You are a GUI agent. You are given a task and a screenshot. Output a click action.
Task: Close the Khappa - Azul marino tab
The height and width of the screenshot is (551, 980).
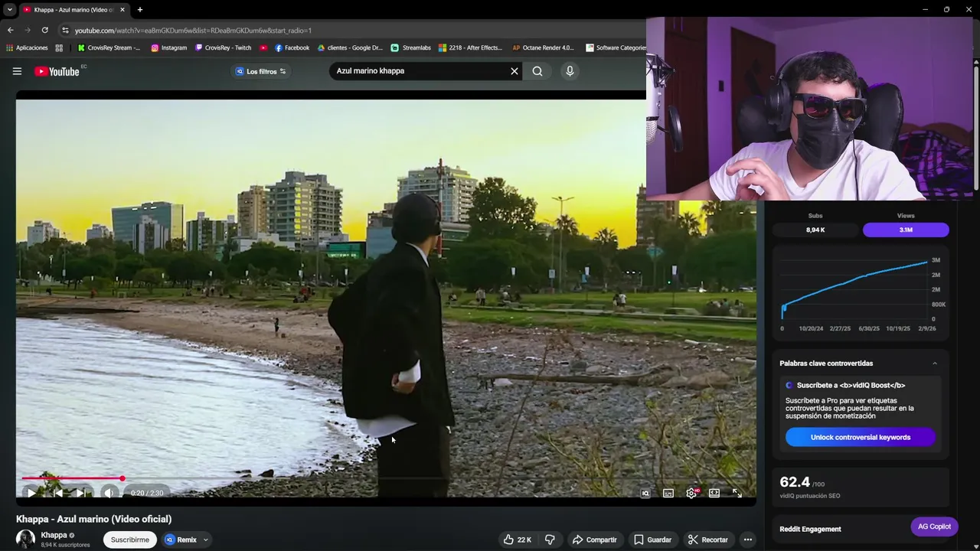(x=122, y=10)
